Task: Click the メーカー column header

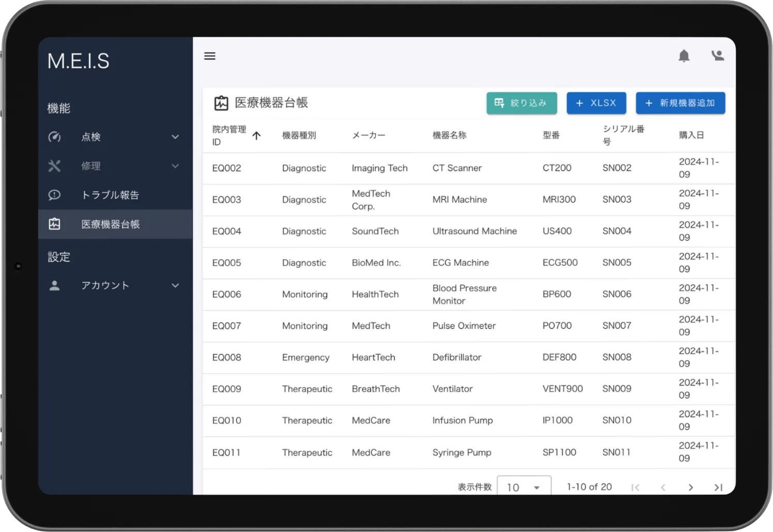Action: [x=369, y=135]
